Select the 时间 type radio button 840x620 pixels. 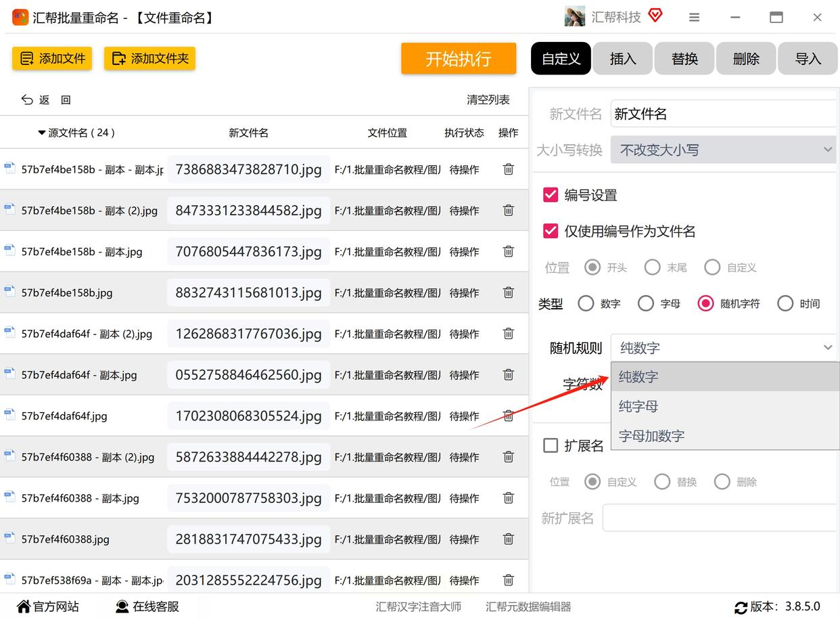[x=785, y=303]
